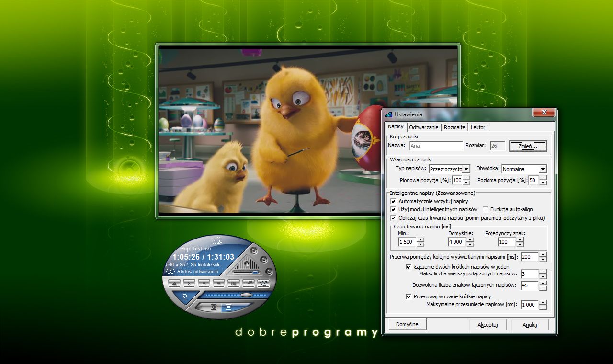Close the Ustawienia dialog
The width and height of the screenshot is (613, 364).
pos(544,113)
